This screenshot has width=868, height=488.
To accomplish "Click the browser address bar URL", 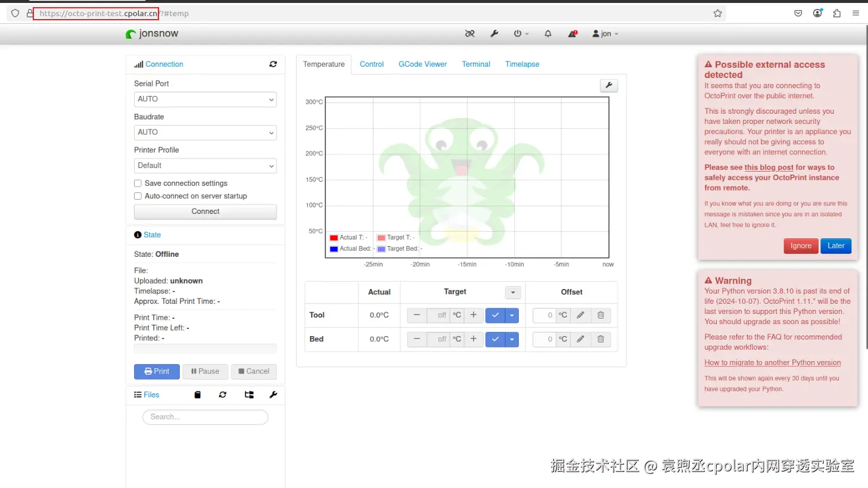I will tap(114, 13).
